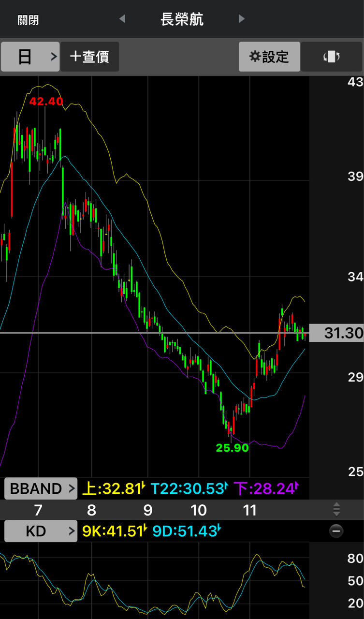This screenshot has width=364, height=619.
Task: Click the 關閉 close button
Action: coord(28,20)
